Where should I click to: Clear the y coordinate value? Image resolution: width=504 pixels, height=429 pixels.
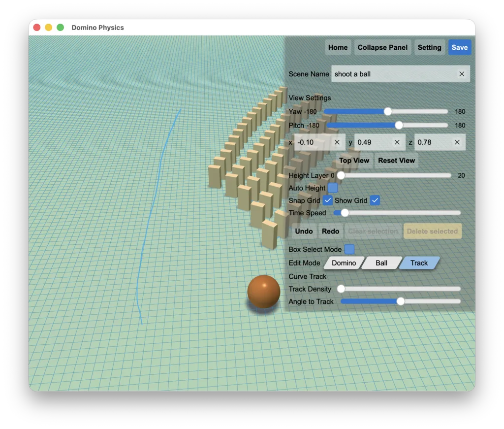tap(397, 142)
